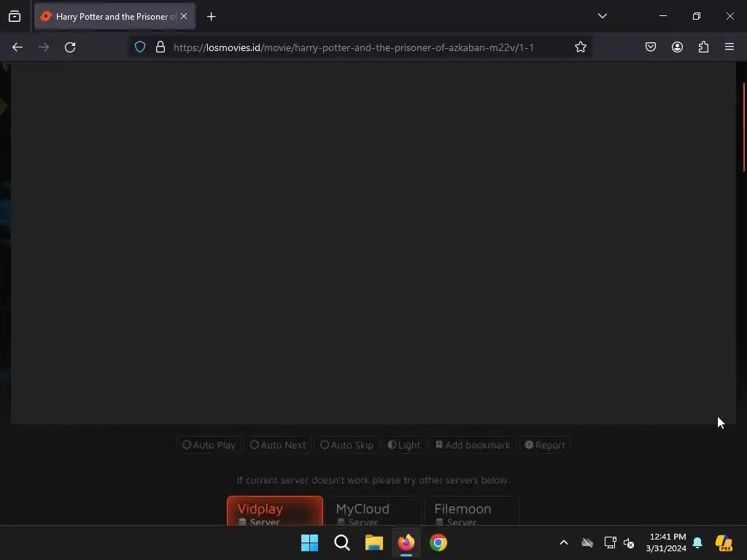
Task: Go forward one page
Action: (44, 47)
